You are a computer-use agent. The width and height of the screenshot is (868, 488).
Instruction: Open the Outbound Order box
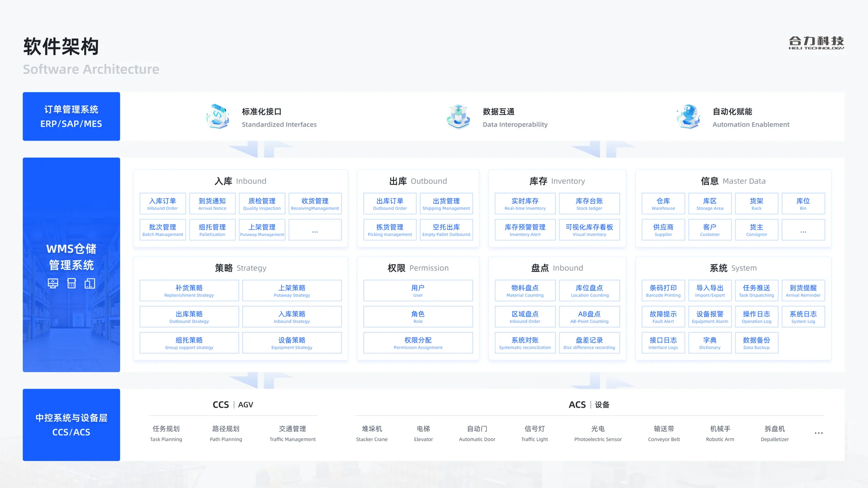pos(390,203)
